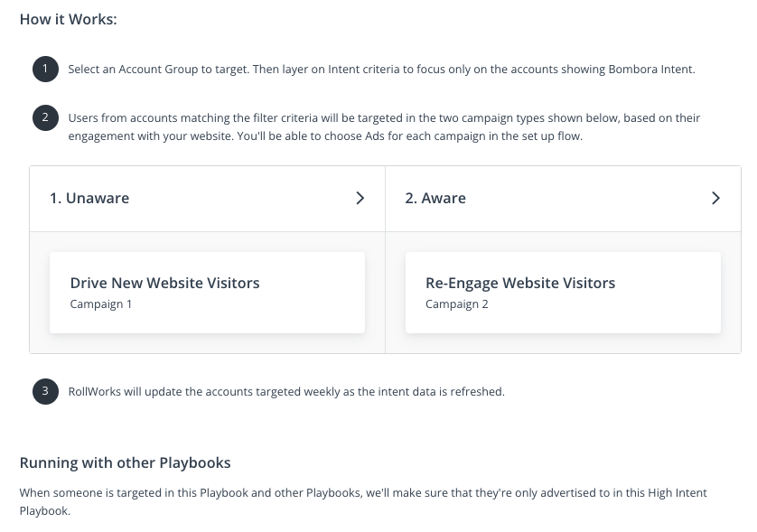Select the 'Campaign 2' label
This screenshot has width=757, height=532.
pyautogui.click(x=456, y=304)
